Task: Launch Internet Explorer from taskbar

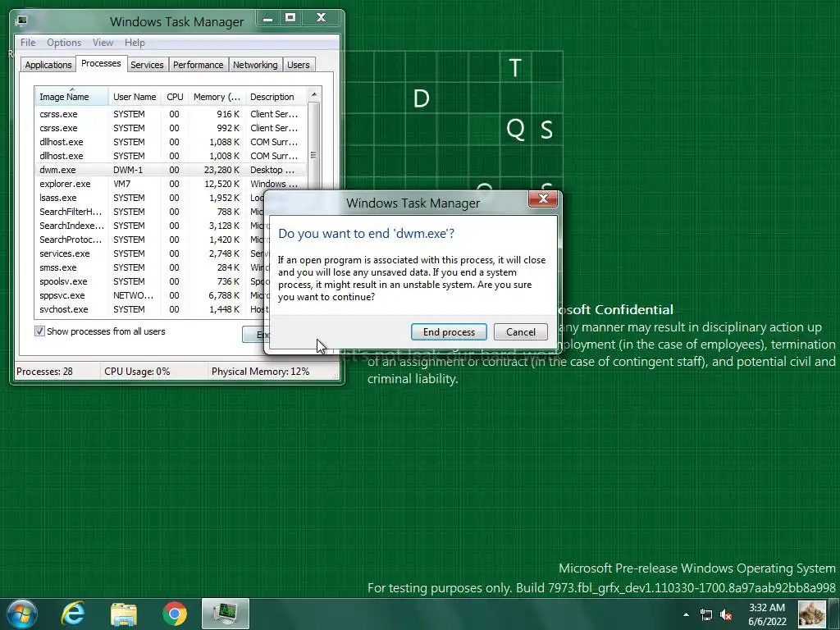Action: coord(73,614)
